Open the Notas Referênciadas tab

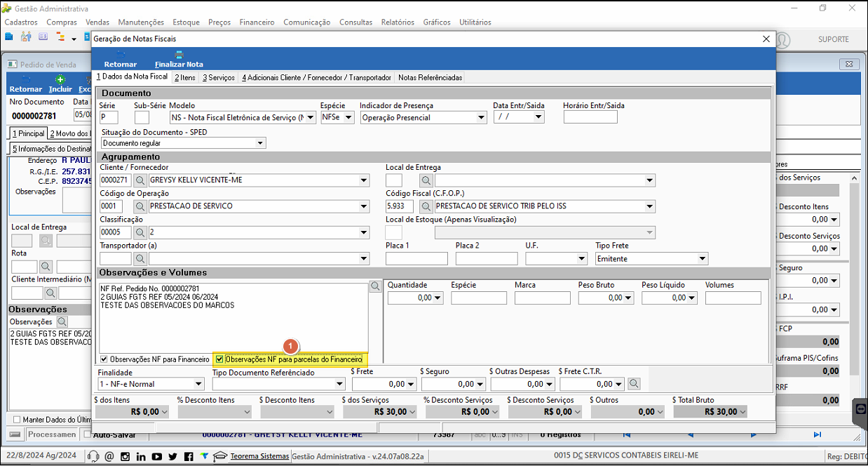430,77
